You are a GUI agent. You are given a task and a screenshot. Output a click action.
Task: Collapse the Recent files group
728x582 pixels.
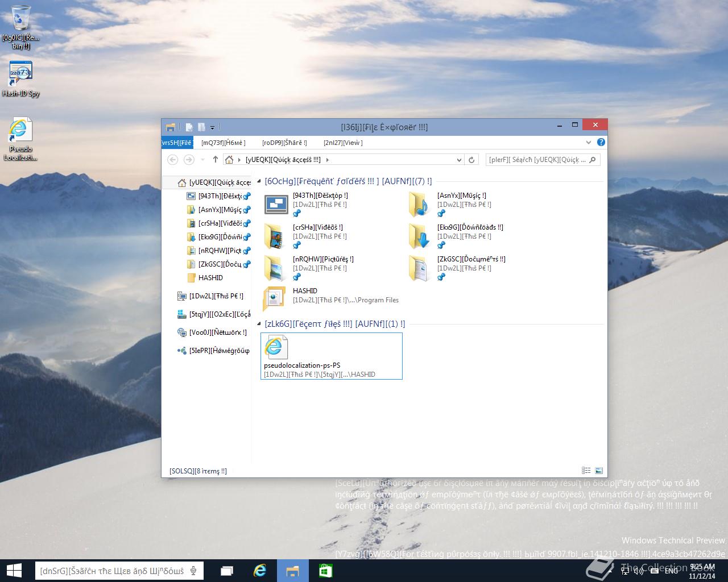click(259, 325)
